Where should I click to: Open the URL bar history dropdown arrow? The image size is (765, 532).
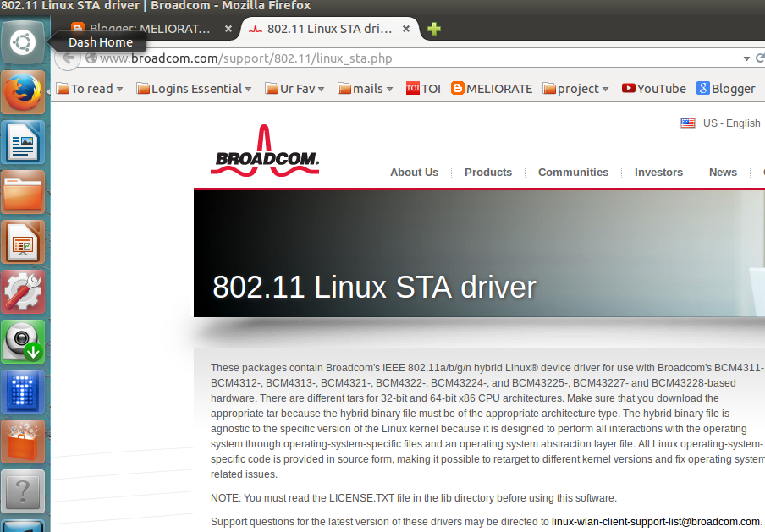coord(746,58)
